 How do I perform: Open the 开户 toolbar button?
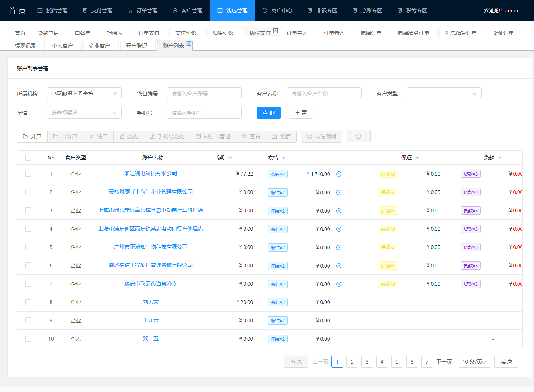32,136
